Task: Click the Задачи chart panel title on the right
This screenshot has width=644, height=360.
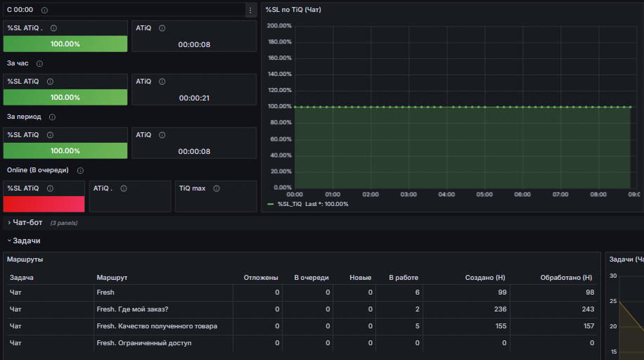Action: click(626, 259)
